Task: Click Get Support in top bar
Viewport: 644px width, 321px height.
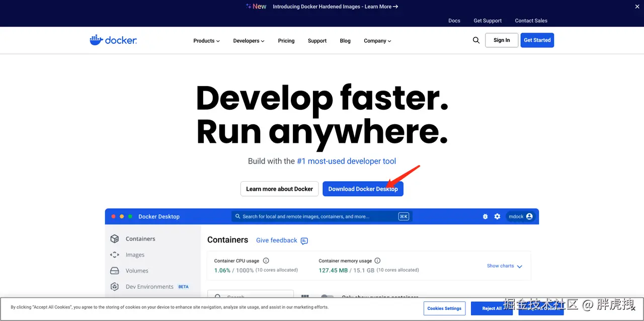Action: point(488,21)
